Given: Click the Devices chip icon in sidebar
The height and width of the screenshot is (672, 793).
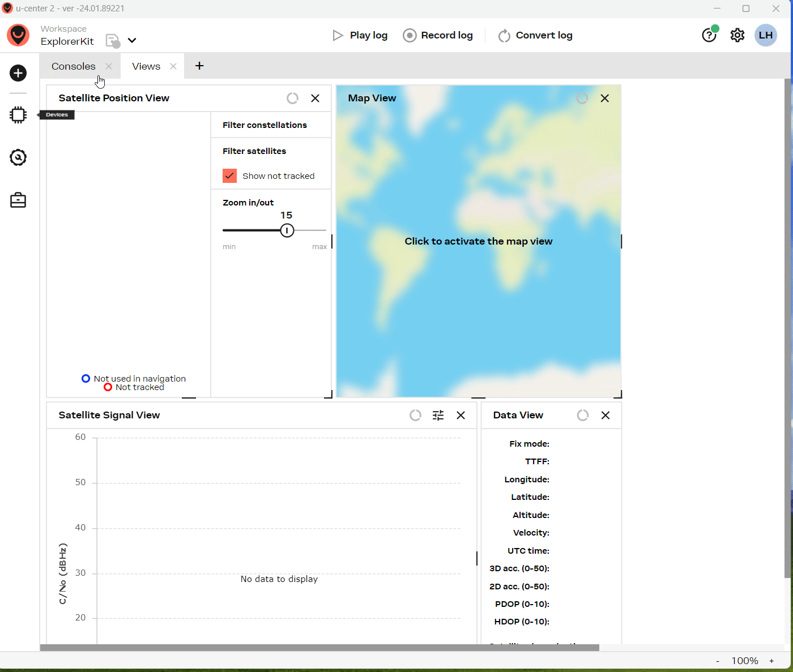Looking at the screenshot, I should [x=18, y=115].
